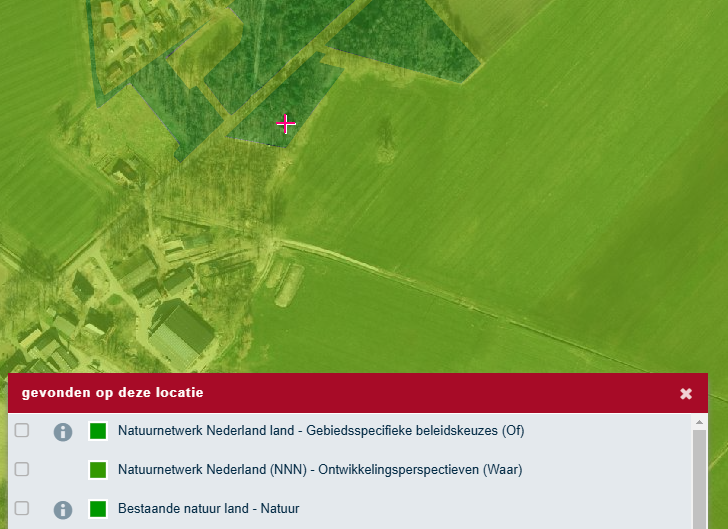
Task: Click the 'gevonden op deze locatie' header title
Action: [x=112, y=393]
